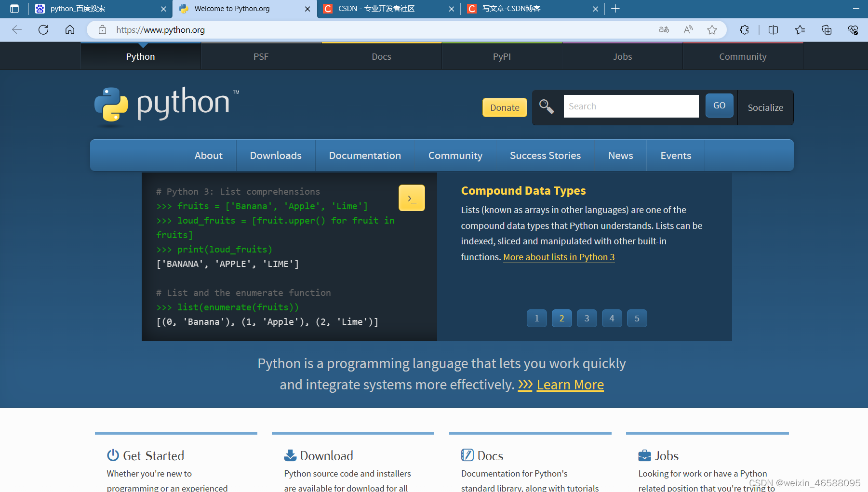Launch the interactive shell yellow icon
The height and width of the screenshot is (492, 868).
412,198
